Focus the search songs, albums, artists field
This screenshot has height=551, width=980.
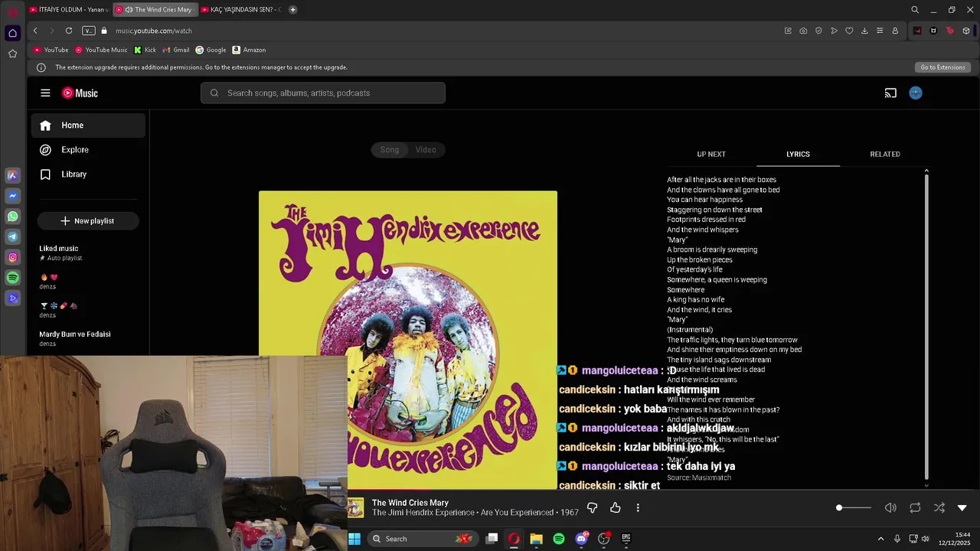click(323, 93)
